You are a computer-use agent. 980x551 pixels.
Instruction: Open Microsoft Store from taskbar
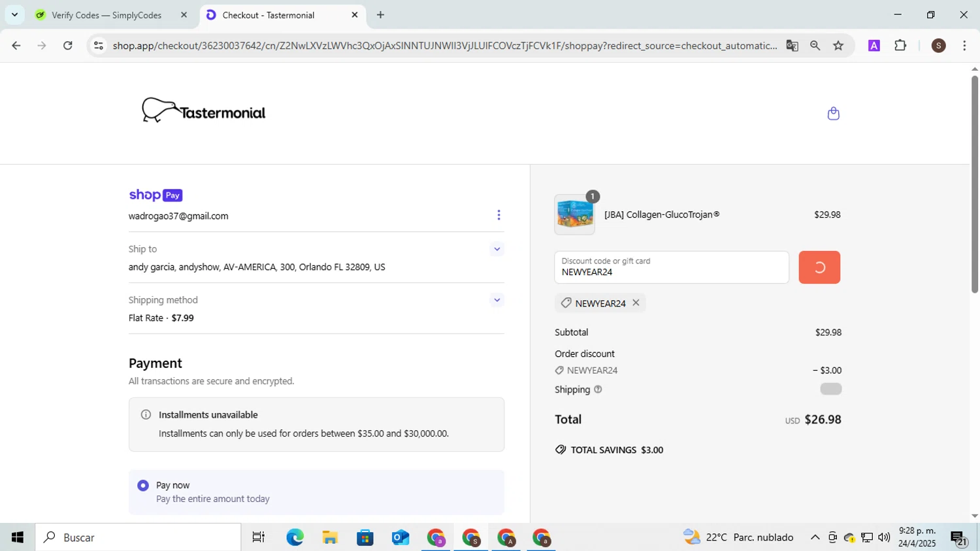[365, 537]
